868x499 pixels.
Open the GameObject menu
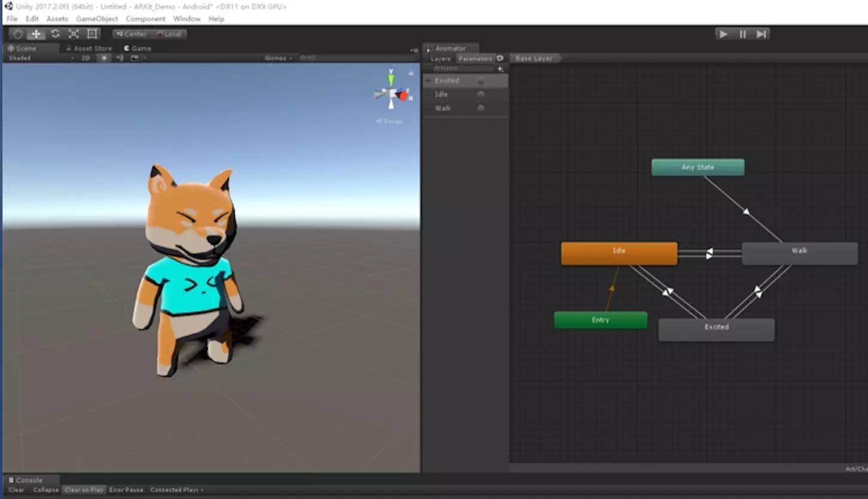click(x=97, y=19)
